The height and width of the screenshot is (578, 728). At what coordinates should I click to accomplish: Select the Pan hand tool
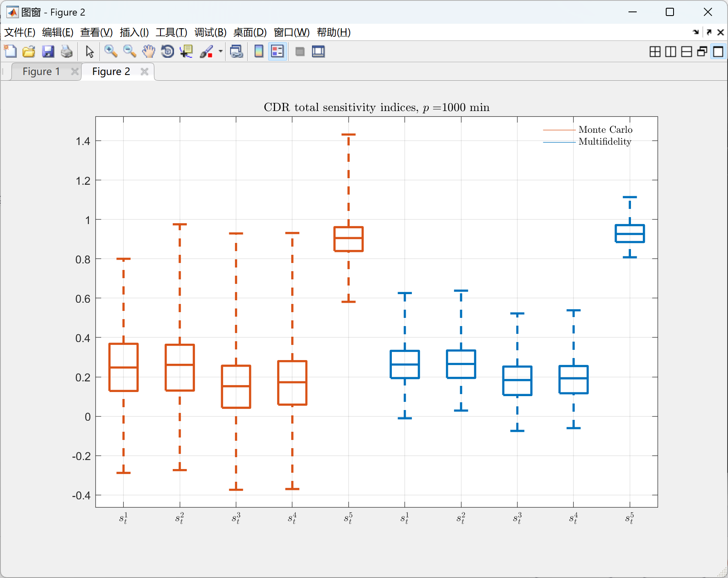(149, 52)
